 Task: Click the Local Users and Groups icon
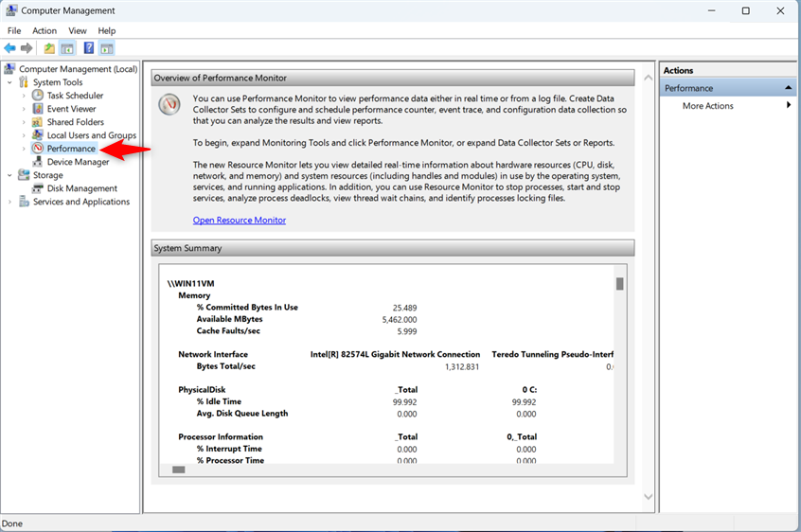37,134
